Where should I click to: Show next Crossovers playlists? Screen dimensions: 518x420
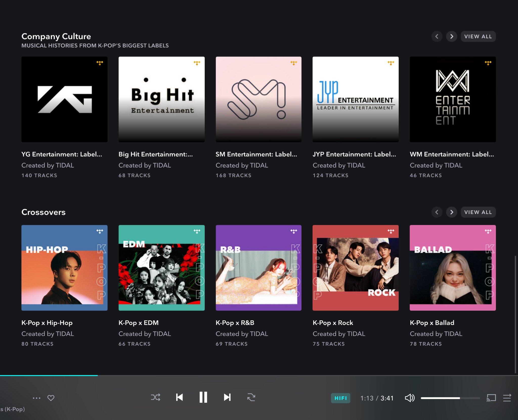tap(451, 212)
